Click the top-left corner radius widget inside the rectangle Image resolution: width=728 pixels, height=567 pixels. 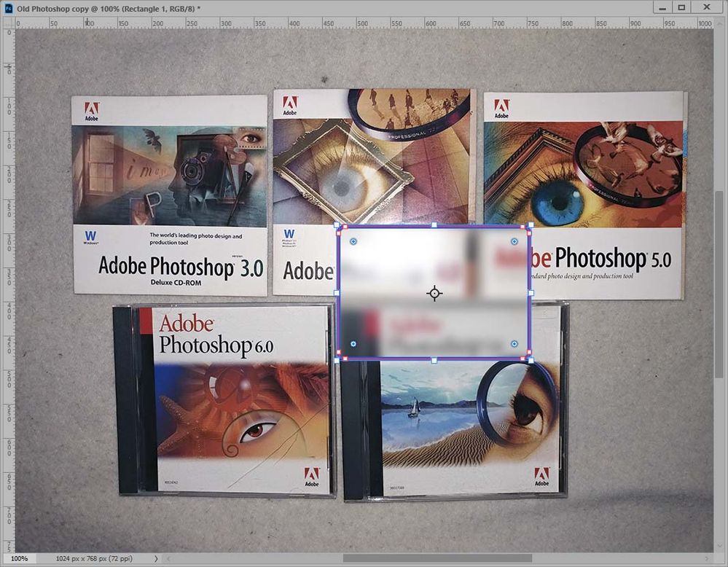click(x=353, y=241)
